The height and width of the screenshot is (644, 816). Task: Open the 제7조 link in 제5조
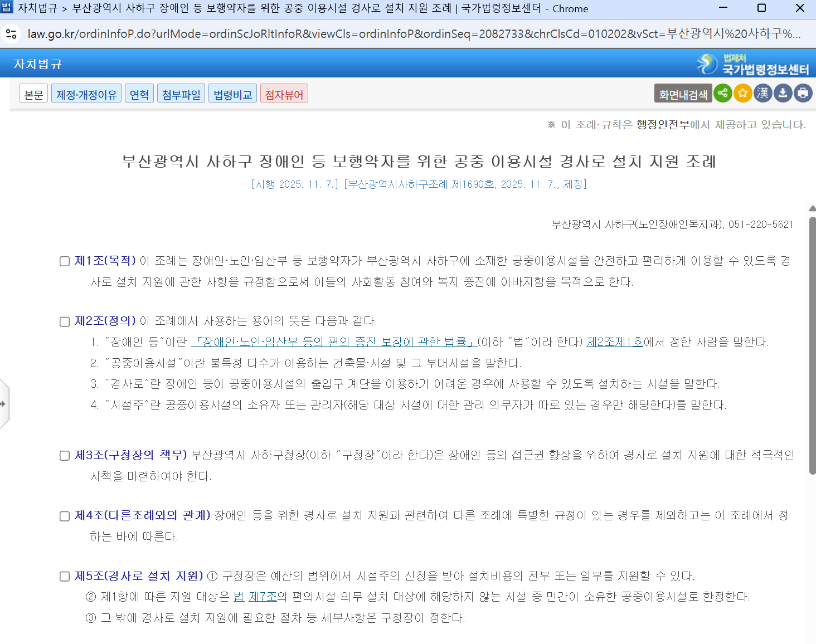[263, 597]
